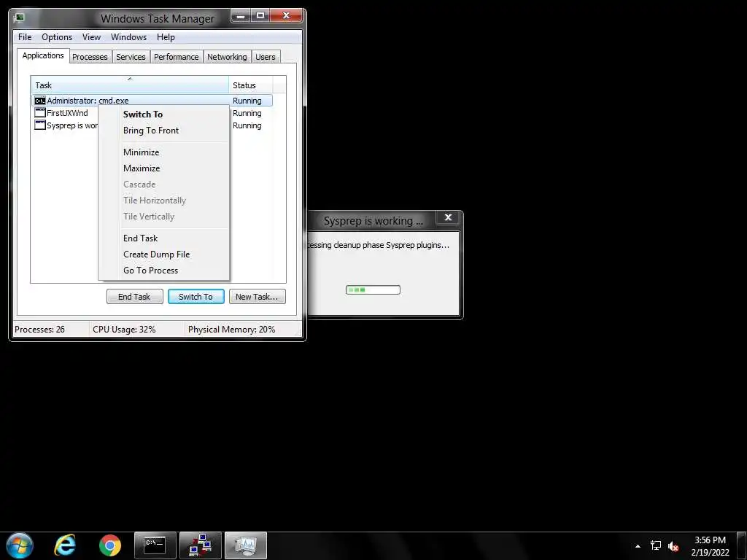This screenshot has height=560, width=747.
Task: Select the Applications tab
Action: click(x=43, y=55)
